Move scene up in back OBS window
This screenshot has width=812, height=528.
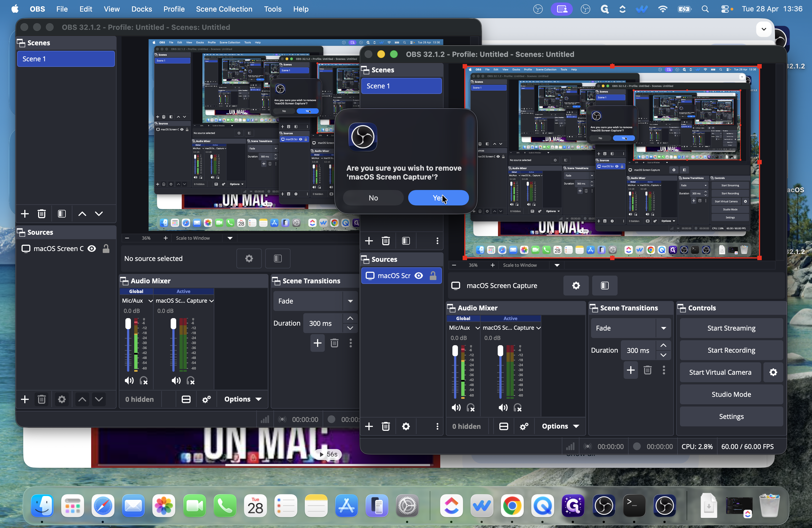tap(82, 214)
